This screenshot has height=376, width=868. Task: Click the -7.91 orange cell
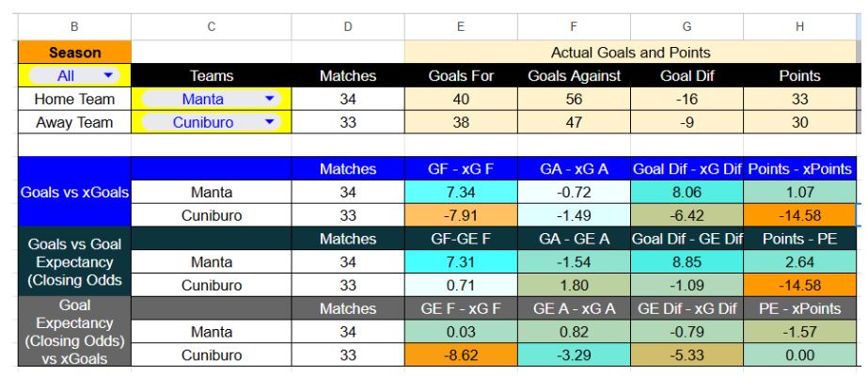pyautogui.click(x=461, y=215)
